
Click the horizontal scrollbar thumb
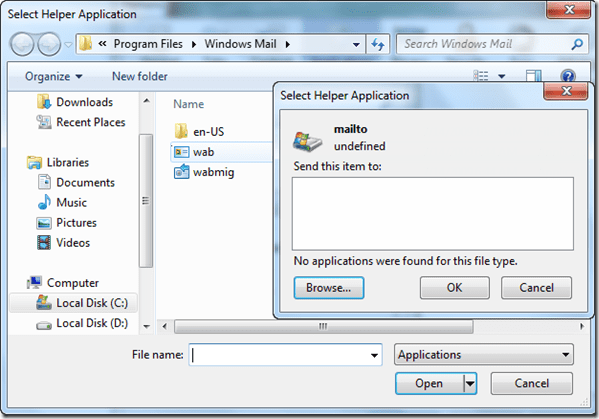(324, 327)
